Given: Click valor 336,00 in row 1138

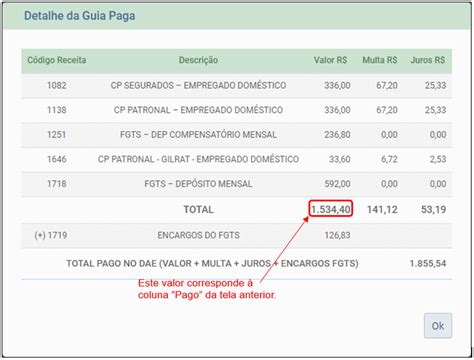Looking at the screenshot, I should pos(337,110).
